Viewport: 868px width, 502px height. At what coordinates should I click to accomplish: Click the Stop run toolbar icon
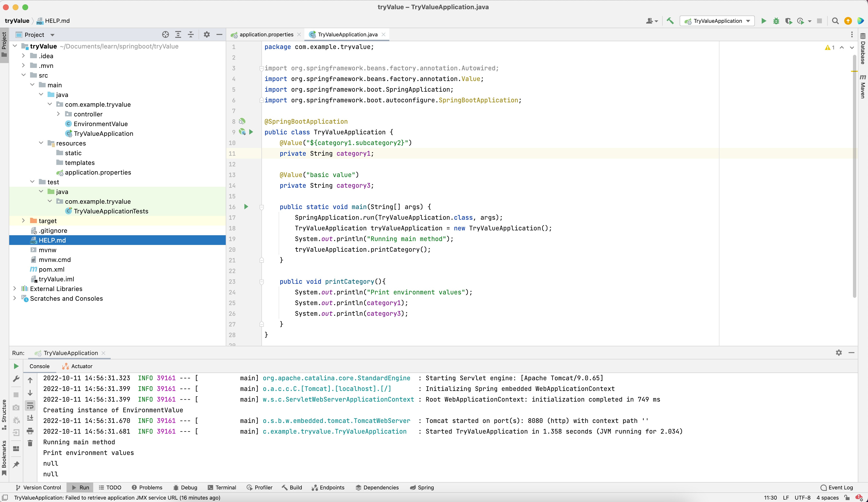[819, 21]
